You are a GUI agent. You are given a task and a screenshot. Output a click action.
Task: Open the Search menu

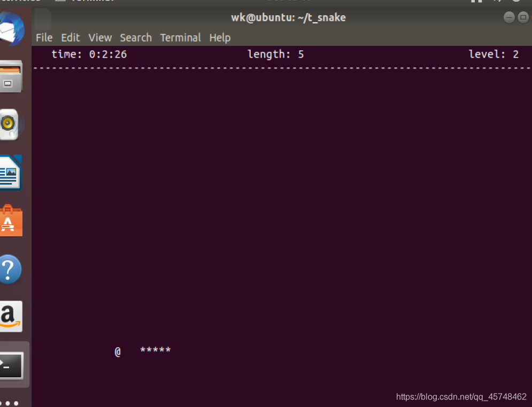(x=136, y=37)
